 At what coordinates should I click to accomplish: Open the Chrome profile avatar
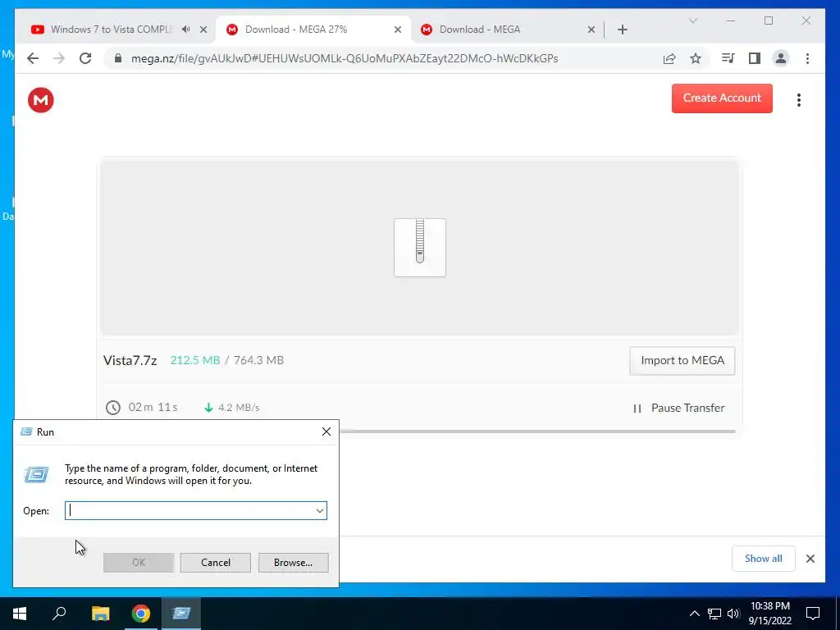pyautogui.click(x=781, y=58)
